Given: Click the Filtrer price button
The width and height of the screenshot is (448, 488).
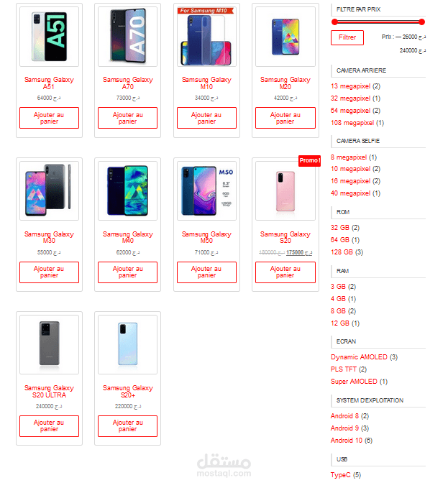Looking at the screenshot, I should [x=347, y=37].
